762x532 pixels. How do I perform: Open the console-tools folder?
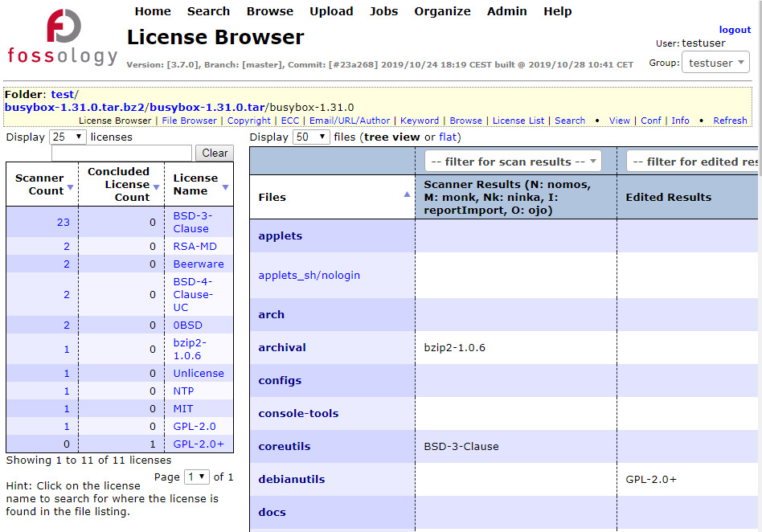298,413
